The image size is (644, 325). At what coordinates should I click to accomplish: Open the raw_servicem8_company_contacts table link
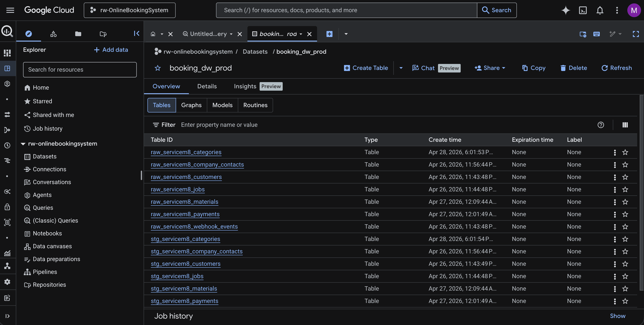coord(197,165)
